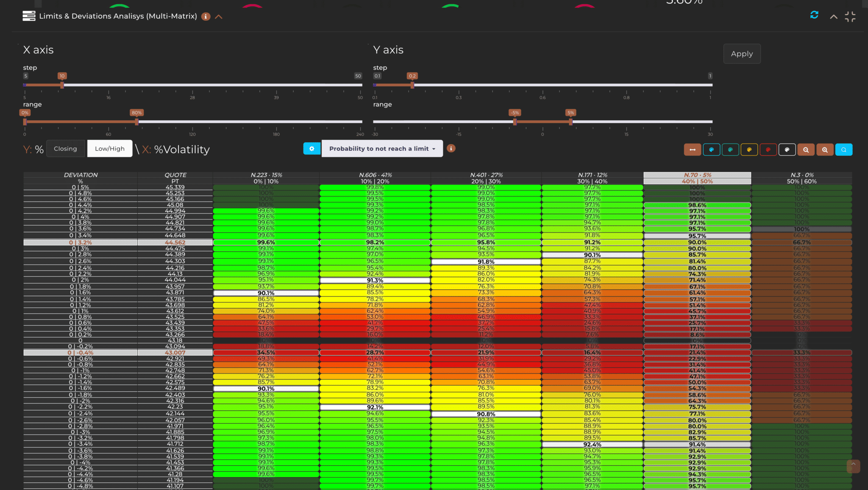868x490 pixels.
Task: Click the horizontal arrows fit-width icon
Action: click(693, 149)
